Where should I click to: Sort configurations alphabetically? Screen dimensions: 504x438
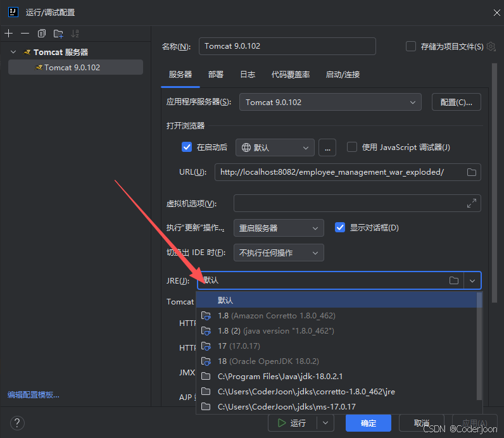(75, 34)
